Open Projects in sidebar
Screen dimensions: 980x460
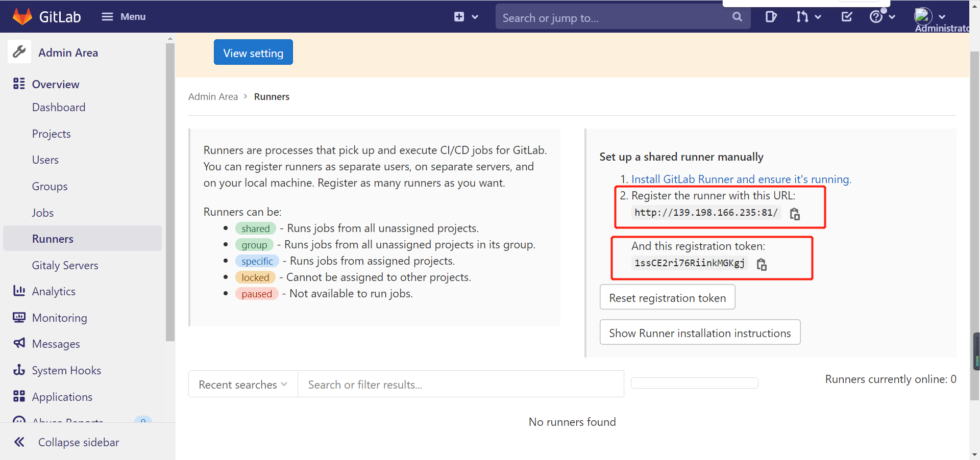(x=52, y=134)
